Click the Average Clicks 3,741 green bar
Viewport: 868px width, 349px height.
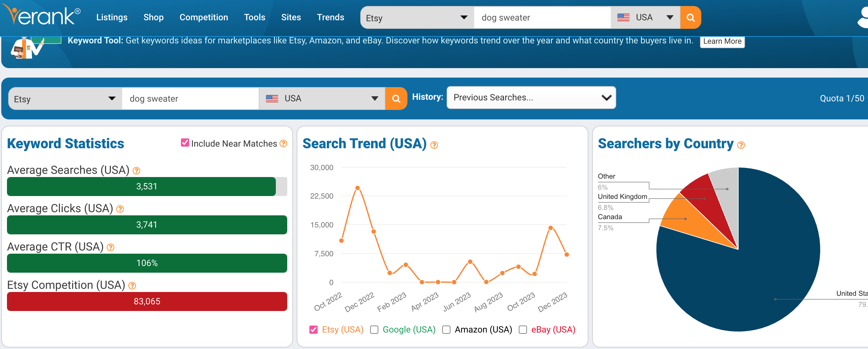pos(147,225)
